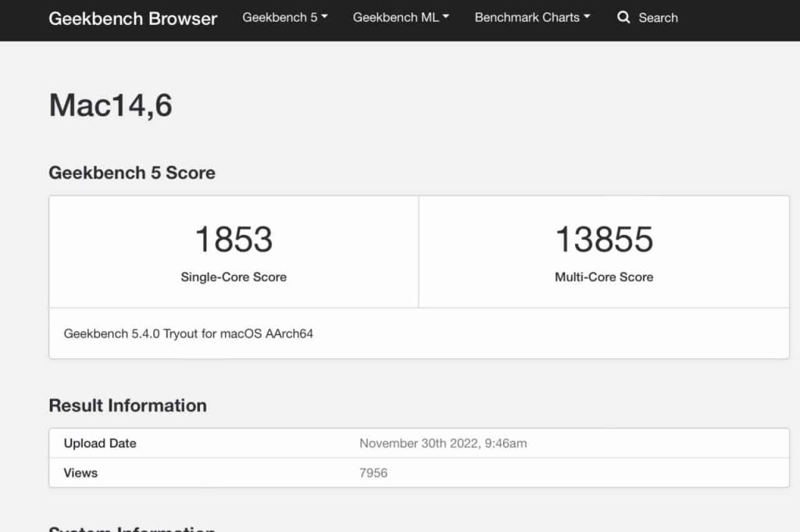Select the 7956 views count

[x=373, y=473]
